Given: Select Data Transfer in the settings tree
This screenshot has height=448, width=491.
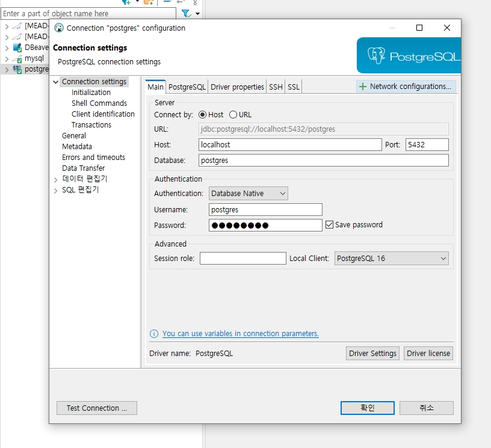Looking at the screenshot, I should (x=83, y=168).
